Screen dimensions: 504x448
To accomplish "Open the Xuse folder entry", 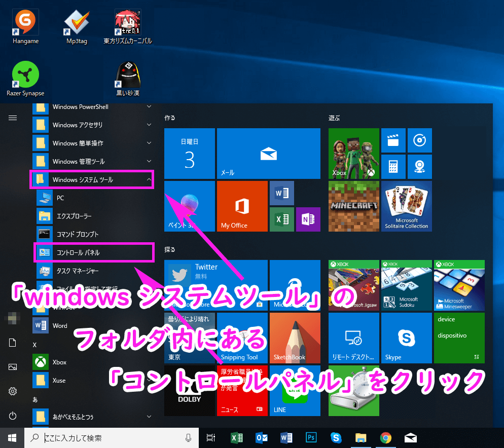I will coord(93,381).
